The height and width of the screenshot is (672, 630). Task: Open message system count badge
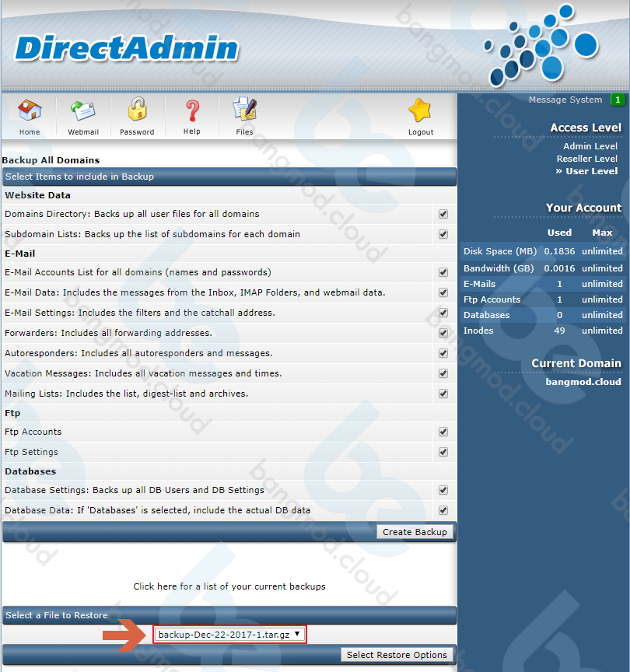(x=618, y=100)
